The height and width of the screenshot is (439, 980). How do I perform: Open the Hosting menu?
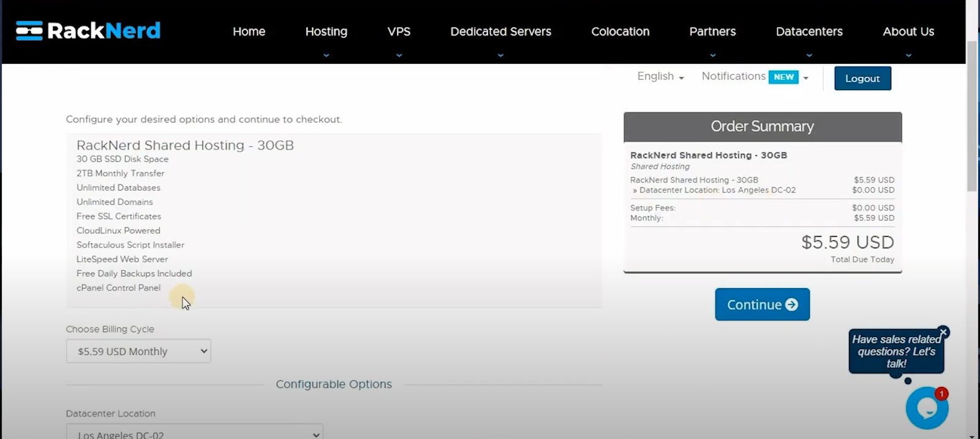coord(326,31)
